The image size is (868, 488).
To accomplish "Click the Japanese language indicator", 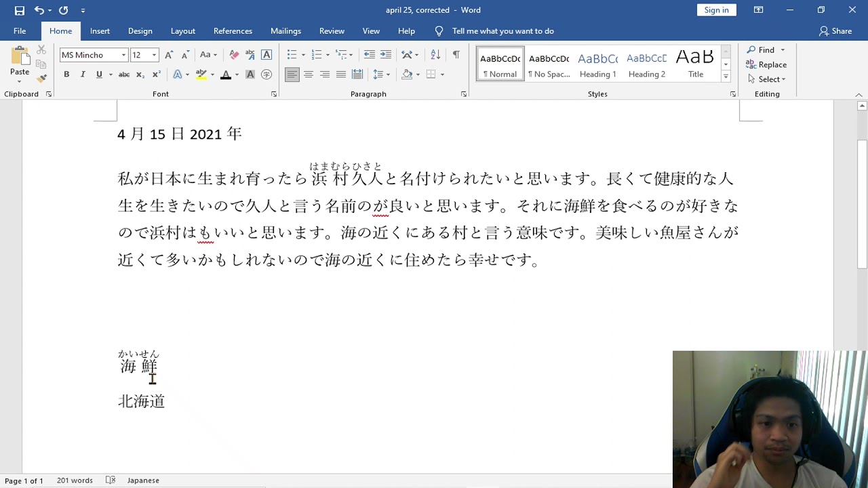I will tap(143, 481).
